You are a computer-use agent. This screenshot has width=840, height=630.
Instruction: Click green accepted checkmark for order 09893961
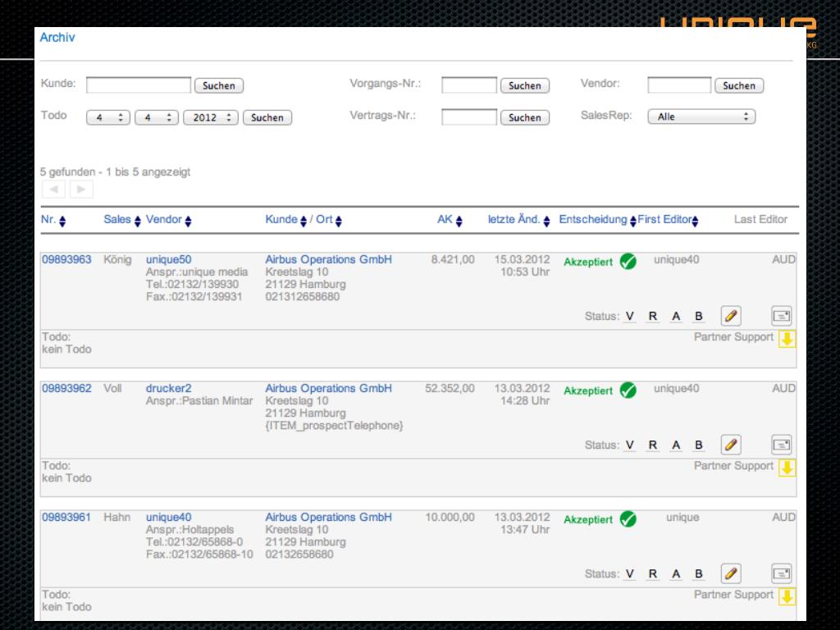pos(628,519)
